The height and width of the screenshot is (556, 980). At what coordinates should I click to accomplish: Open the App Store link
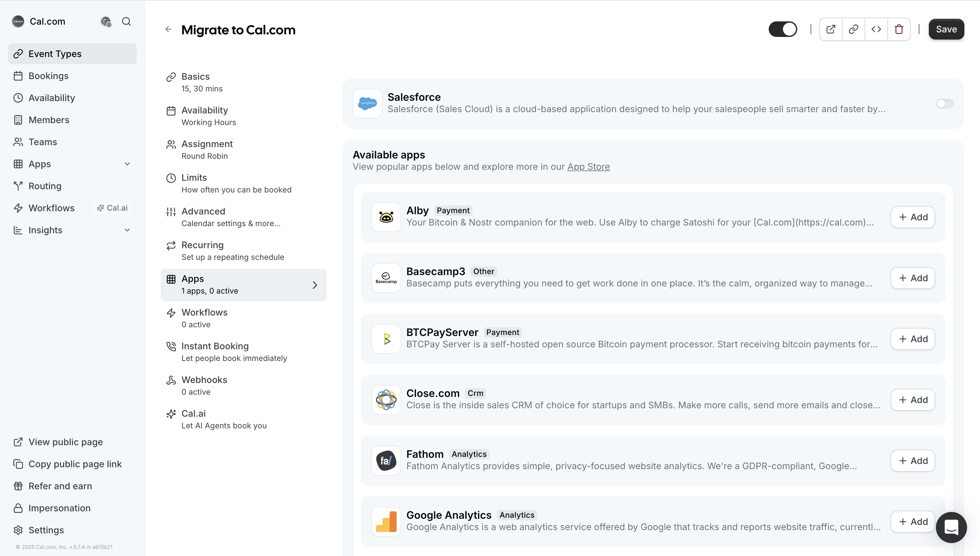tap(589, 167)
